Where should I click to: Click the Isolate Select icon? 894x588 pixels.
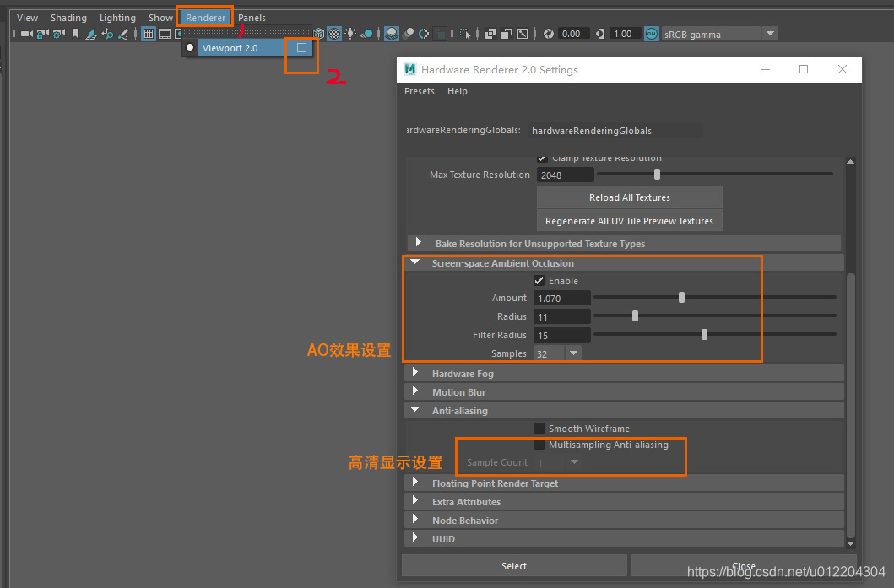(465, 35)
